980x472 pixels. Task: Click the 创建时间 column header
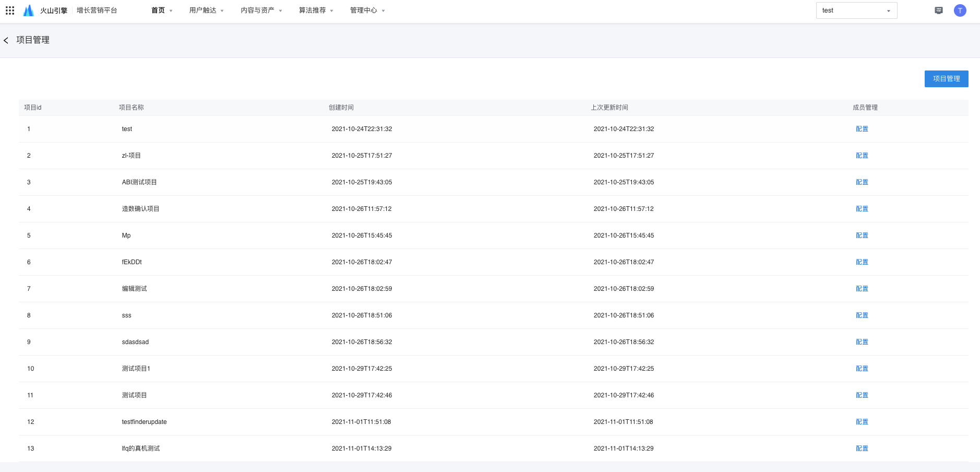tap(341, 108)
